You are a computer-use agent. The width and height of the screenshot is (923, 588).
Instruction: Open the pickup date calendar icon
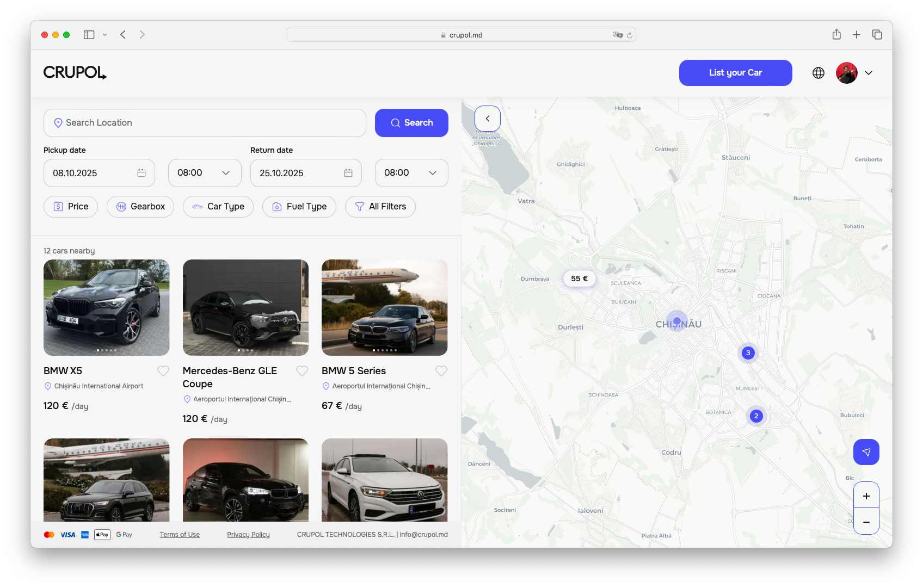click(141, 173)
